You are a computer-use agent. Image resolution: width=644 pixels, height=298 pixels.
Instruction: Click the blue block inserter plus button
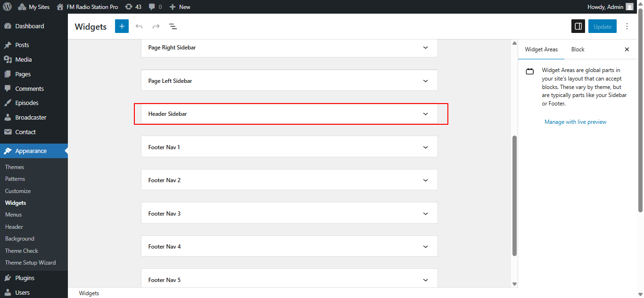122,26
